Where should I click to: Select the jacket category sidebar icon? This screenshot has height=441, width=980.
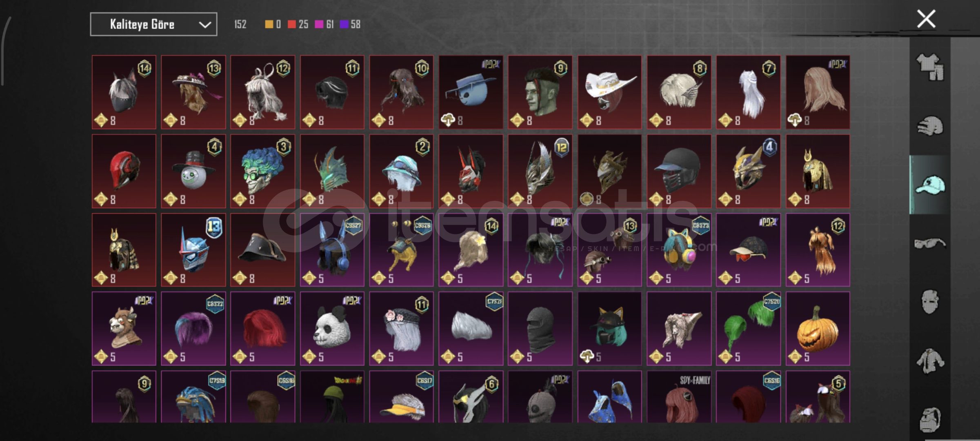(930, 361)
